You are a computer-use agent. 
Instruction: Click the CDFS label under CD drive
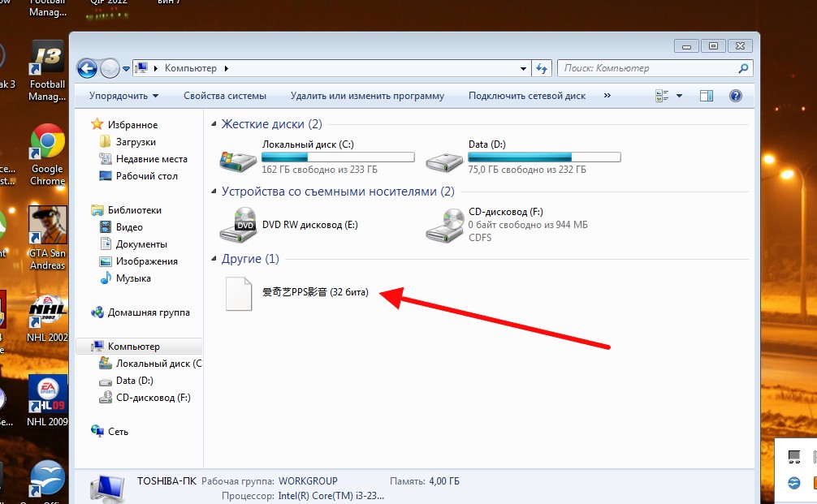click(x=479, y=238)
